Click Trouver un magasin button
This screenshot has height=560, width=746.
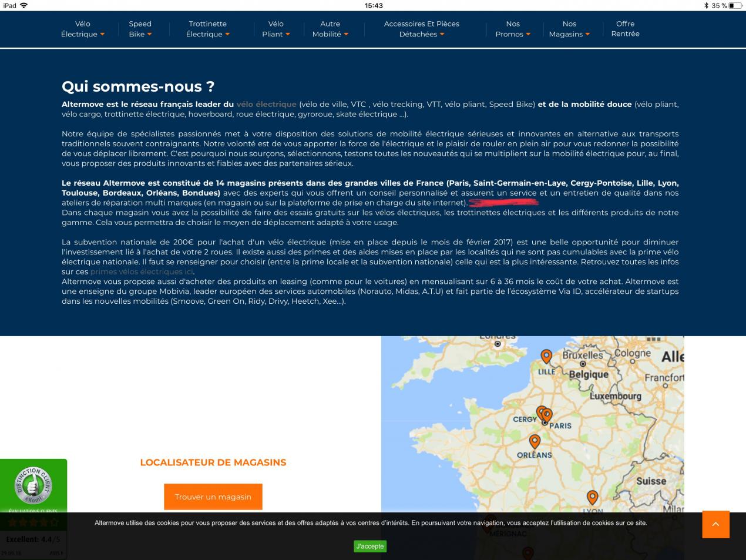(x=213, y=497)
